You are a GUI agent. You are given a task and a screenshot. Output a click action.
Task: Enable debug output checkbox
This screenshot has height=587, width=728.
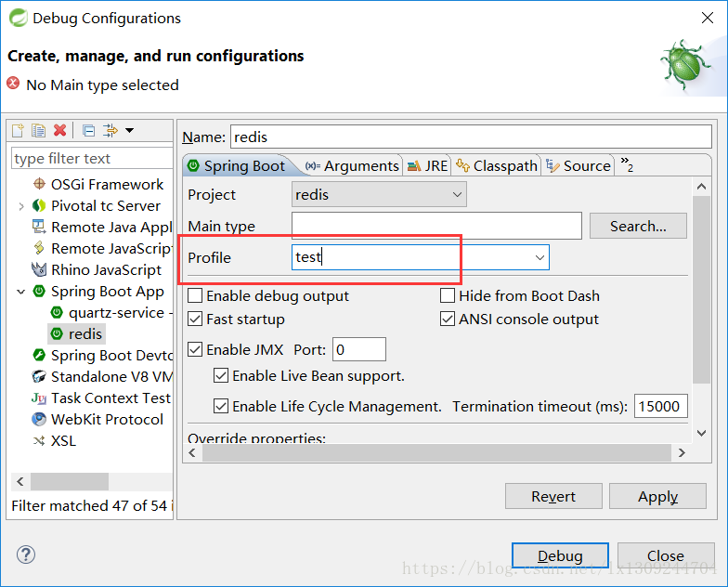195,295
